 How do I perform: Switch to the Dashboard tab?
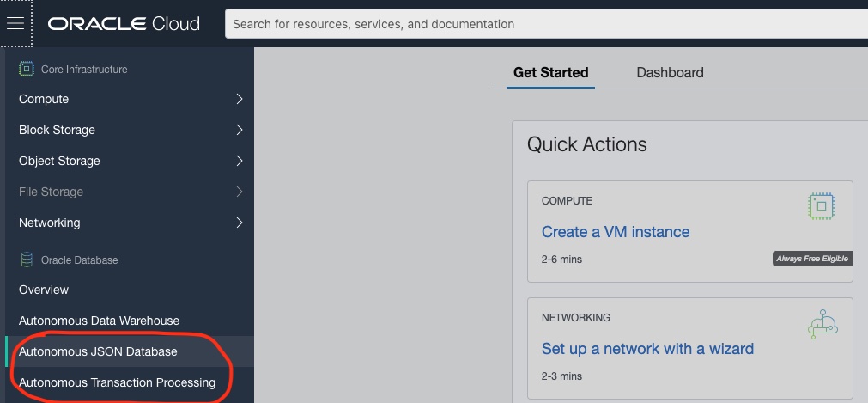pos(670,73)
